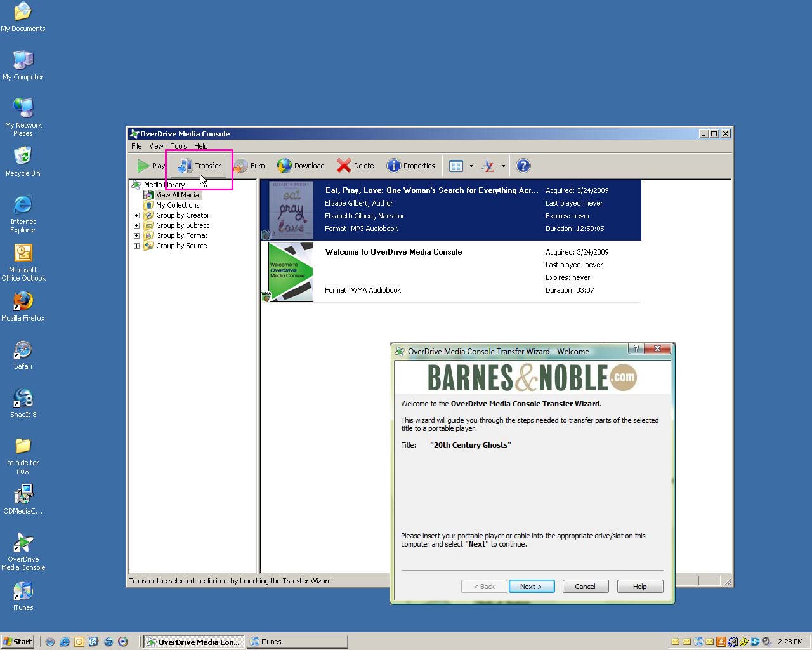Click the Barnes & Noble banner
Screen dimensions: 812x650
tap(532, 378)
